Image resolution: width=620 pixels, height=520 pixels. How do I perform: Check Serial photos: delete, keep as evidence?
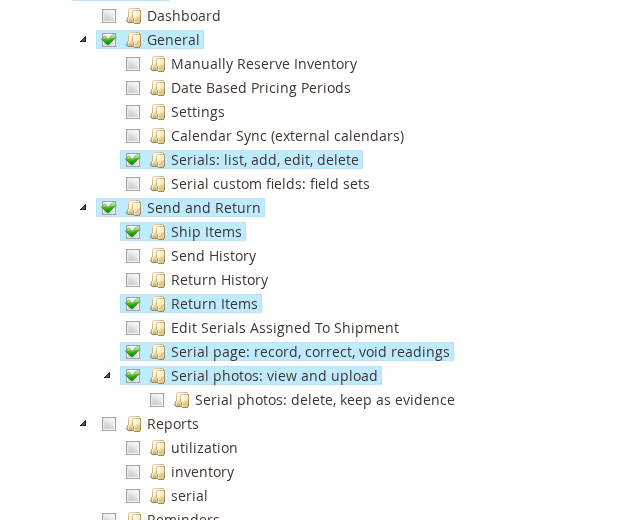(157, 400)
